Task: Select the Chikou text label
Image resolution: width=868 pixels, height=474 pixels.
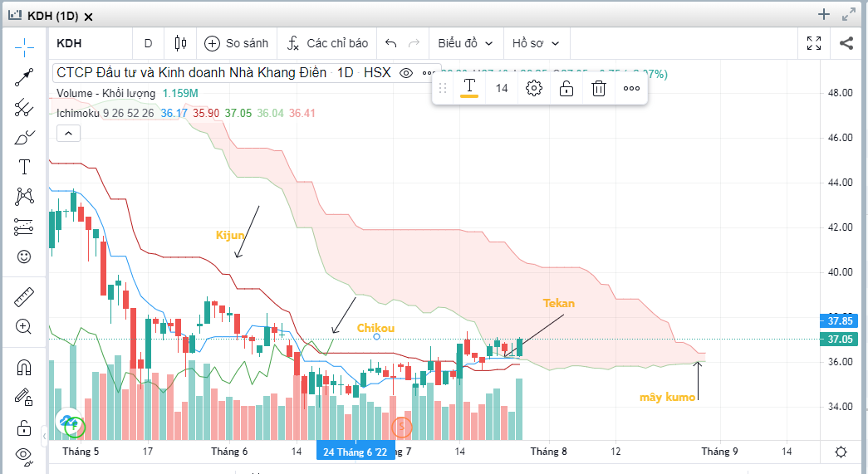Action: click(x=375, y=328)
